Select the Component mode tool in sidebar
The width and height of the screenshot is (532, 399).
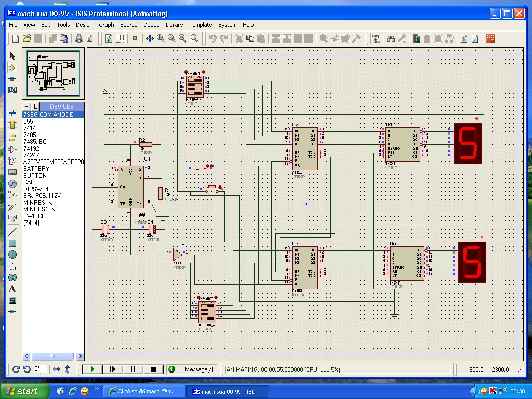click(13, 68)
